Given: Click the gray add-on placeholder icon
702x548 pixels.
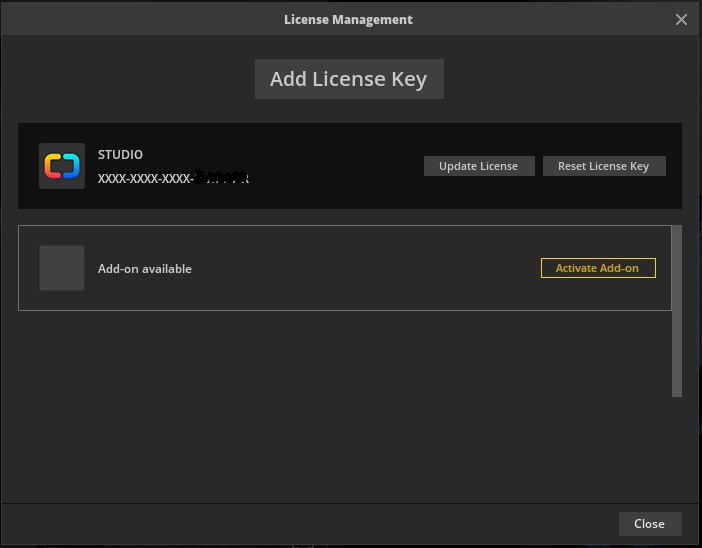Looking at the screenshot, I should point(61,268).
